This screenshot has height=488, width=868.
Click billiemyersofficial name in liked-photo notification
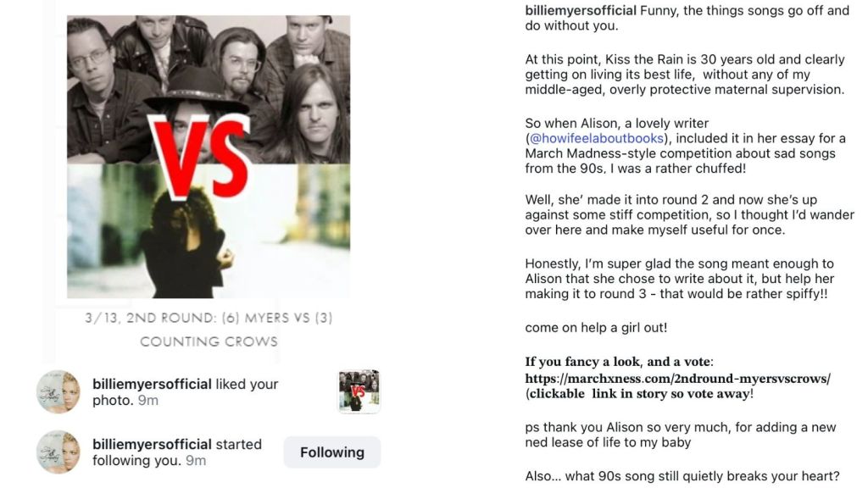[152, 384]
